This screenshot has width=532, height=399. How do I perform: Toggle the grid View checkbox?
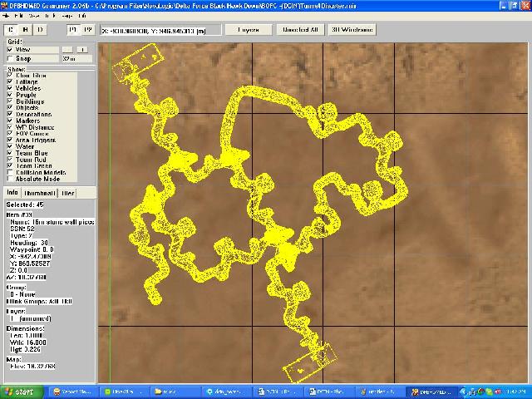tap(10, 49)
